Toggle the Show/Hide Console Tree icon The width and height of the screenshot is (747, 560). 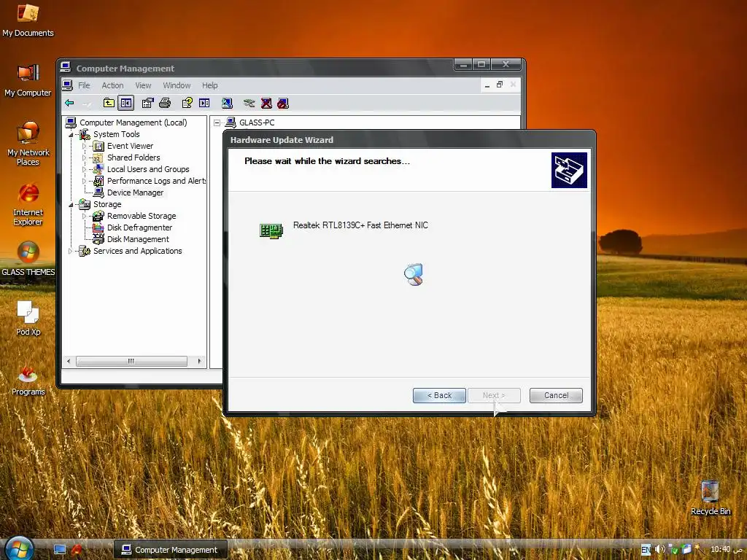point(126,103)
